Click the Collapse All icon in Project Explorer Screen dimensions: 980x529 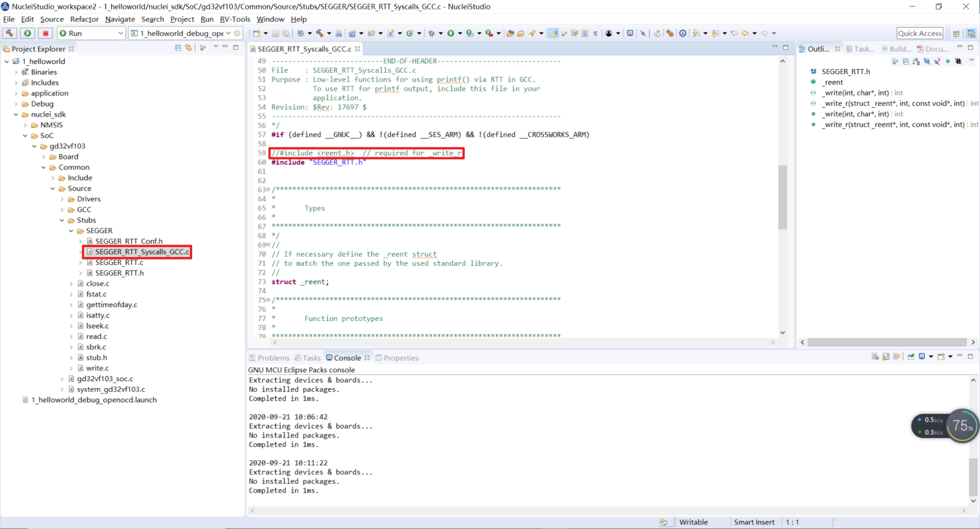click(178, 48)
